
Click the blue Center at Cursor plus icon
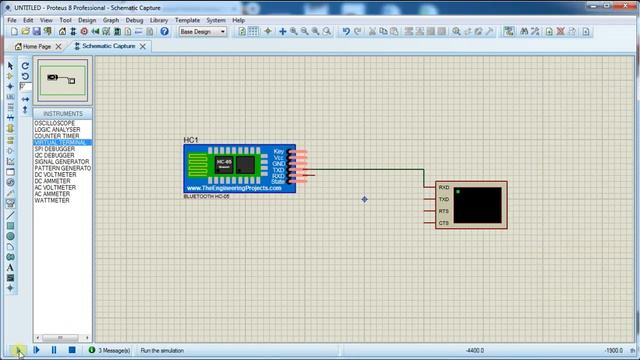click(282, 31)
